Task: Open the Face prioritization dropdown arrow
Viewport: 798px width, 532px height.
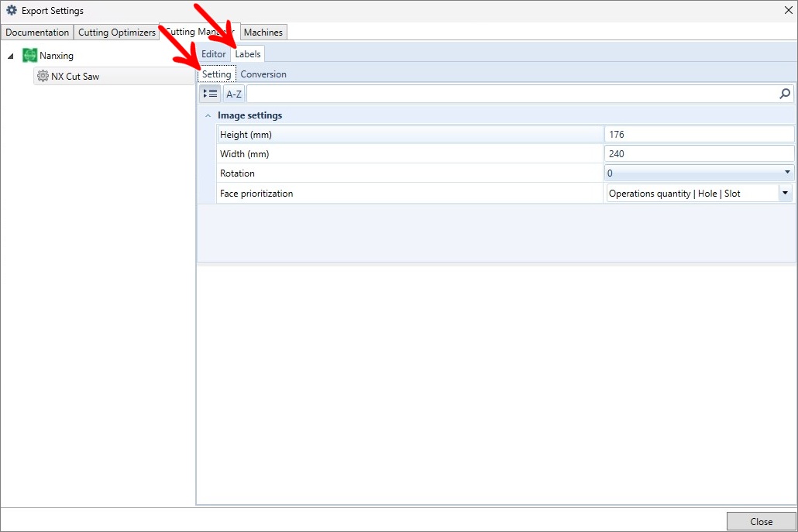Action: tap(786, 194)
